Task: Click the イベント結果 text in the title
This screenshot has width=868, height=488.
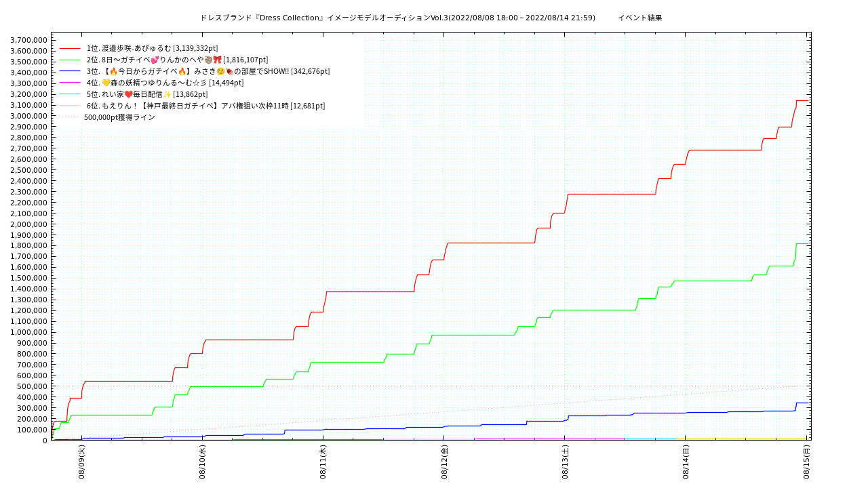Action: tap(639, 18)
